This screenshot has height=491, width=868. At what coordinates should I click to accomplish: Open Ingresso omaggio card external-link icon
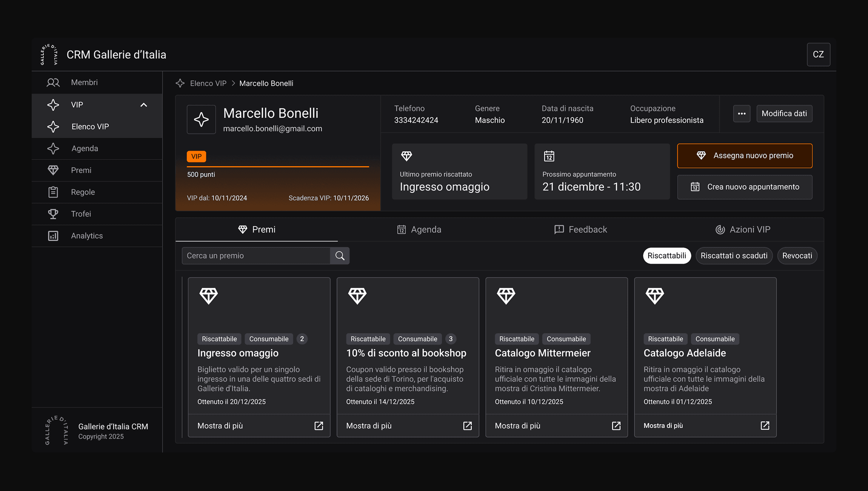[319, 426]
